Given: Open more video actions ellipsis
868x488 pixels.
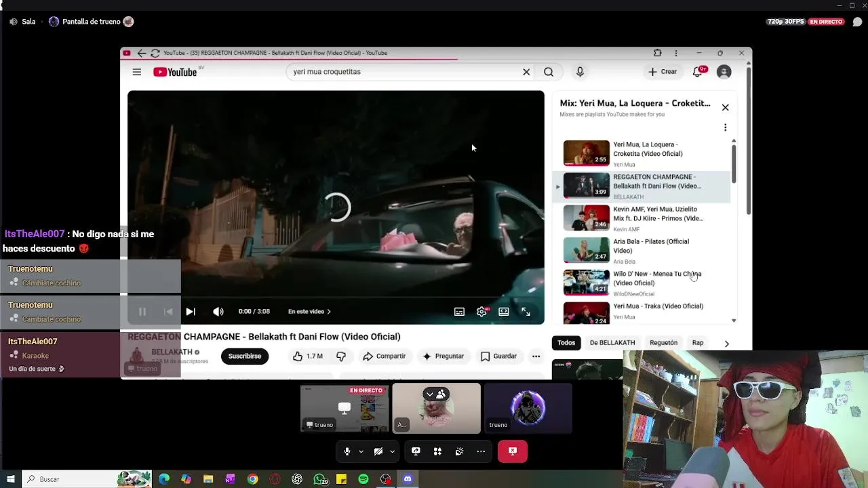Looking at the screenshot, I should pos(536,357).
